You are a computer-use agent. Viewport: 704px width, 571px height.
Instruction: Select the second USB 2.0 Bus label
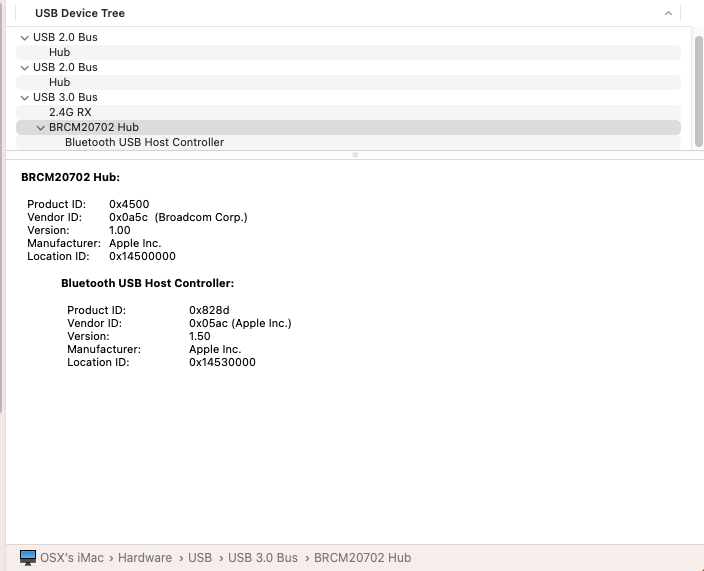[65, 67]
